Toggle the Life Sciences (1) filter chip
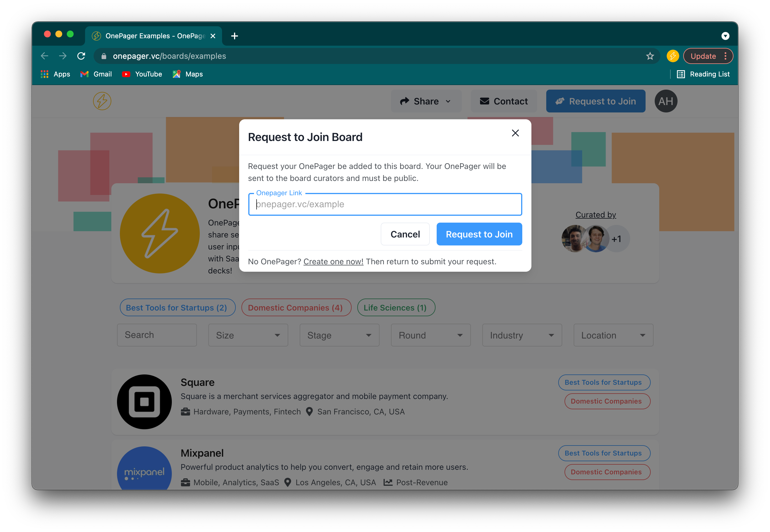Viewport: 770px width, 532px height. (x=396, y=307)
